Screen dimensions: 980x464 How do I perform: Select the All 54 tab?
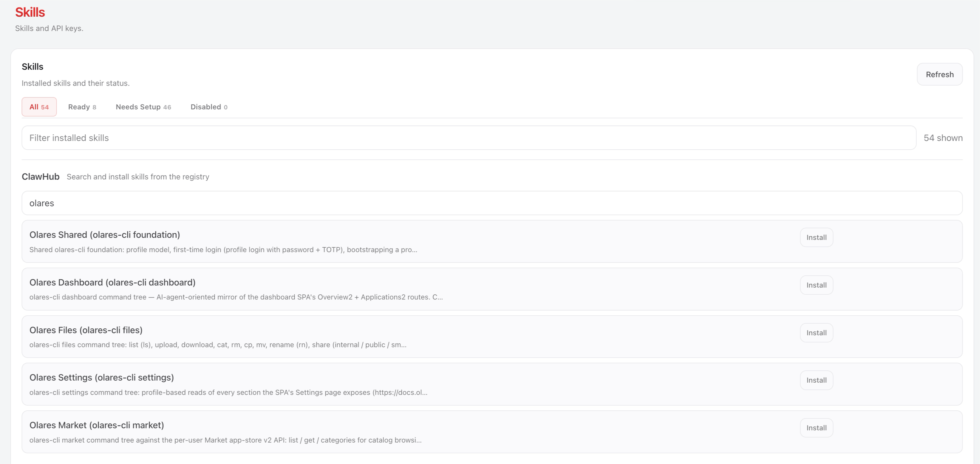[39, 107]
